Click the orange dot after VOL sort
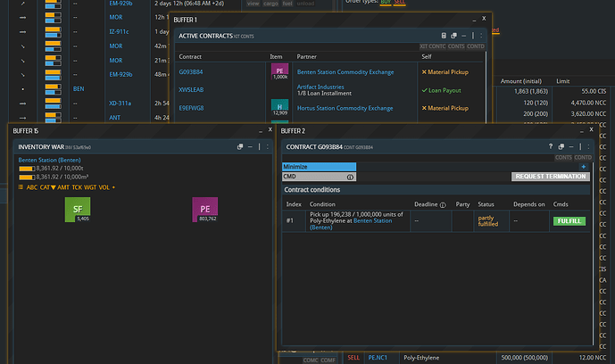The width and height of the screenshot is (615, 364). pyautogui.click(x=113, y=187)
